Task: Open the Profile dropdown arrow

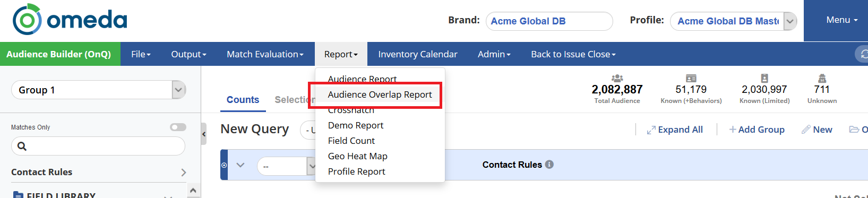Action: (790, 21)
